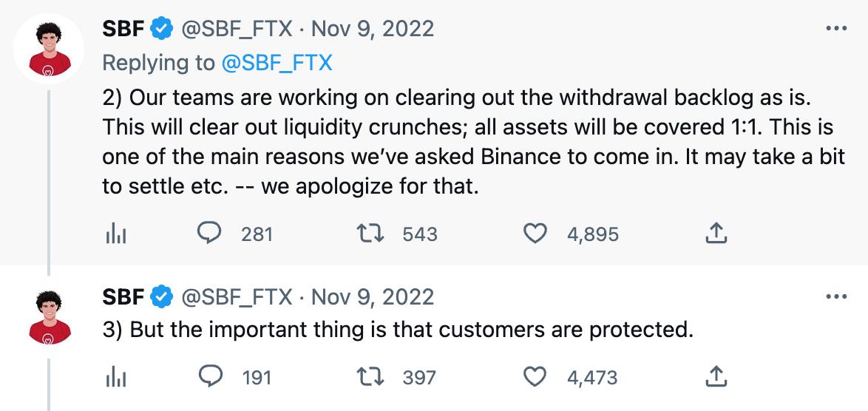Open more options menu on second tweet

point(835,297)
